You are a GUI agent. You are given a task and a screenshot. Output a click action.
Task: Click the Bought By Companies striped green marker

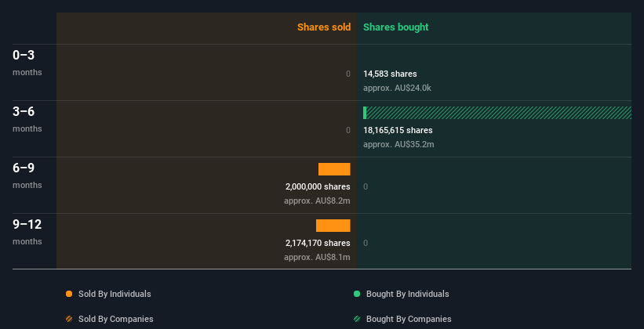pyautogui.click(x=357, y=319)
